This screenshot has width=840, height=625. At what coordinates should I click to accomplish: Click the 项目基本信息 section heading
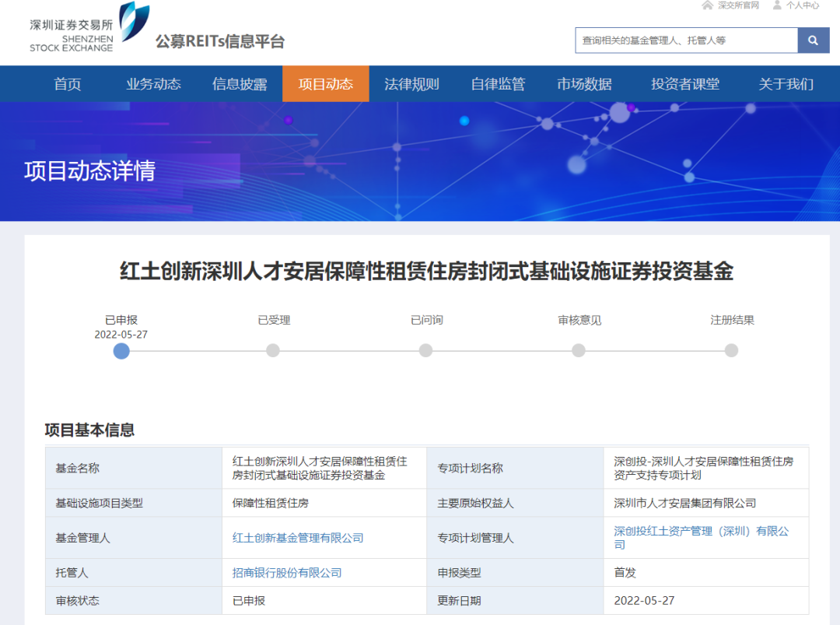(89, 430)
